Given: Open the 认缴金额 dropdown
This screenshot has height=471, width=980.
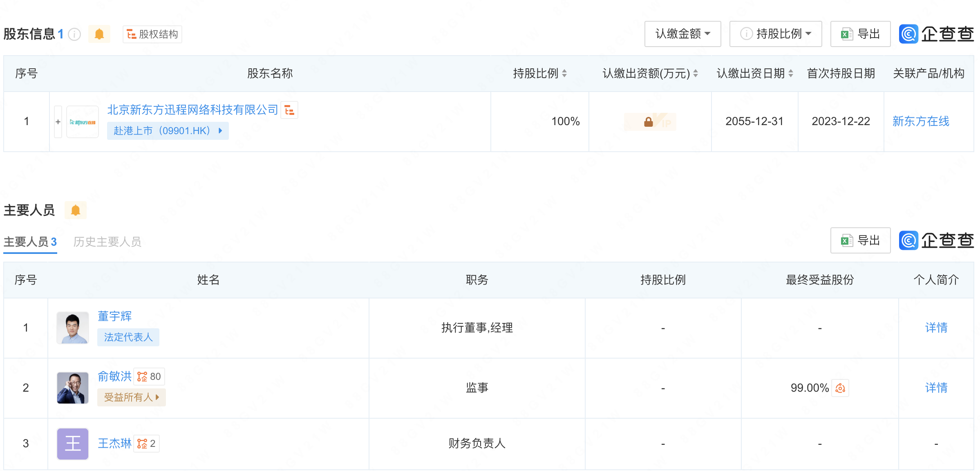Looking at the screenshot, I should click(682, 34).
